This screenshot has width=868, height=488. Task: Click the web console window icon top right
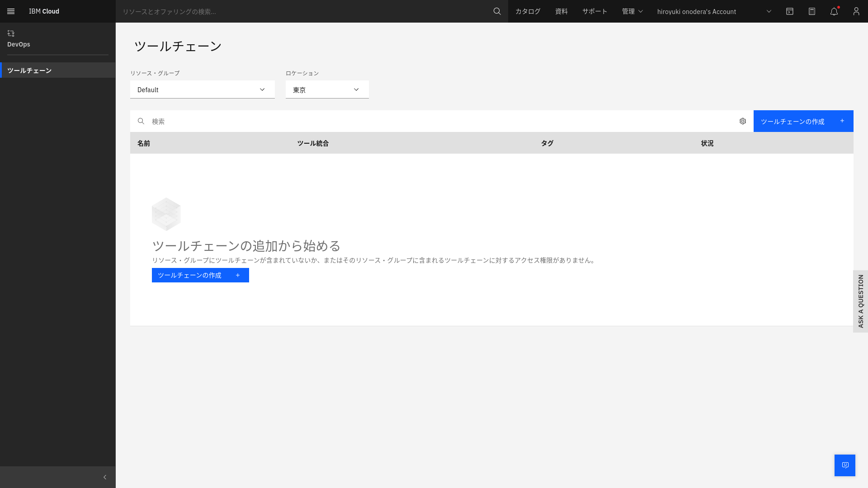[790, 11]
